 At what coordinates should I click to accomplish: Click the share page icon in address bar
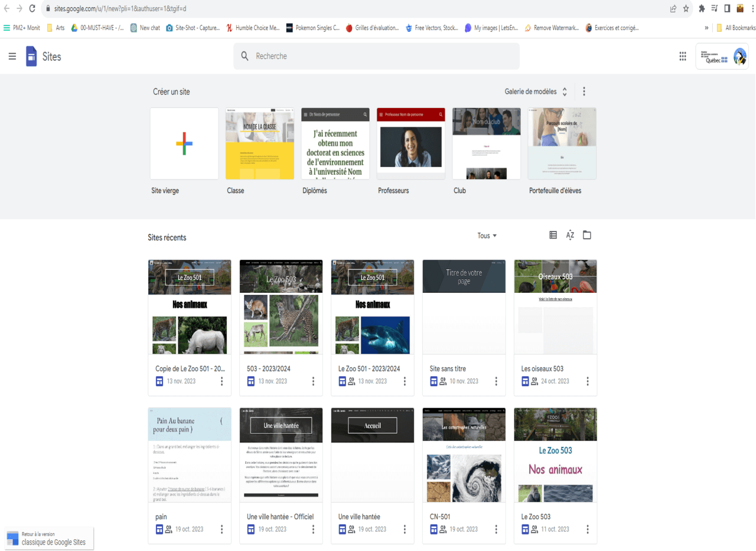673,9
